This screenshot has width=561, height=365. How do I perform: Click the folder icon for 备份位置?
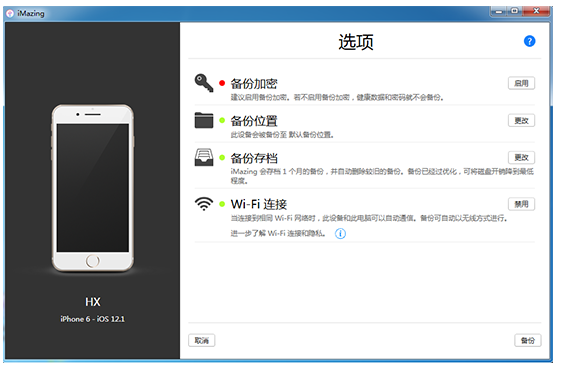tap(204, 120)
